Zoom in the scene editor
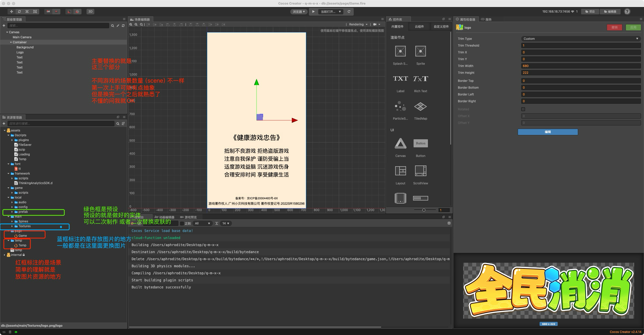The image size is (644, 335). (x=131, y=24)
